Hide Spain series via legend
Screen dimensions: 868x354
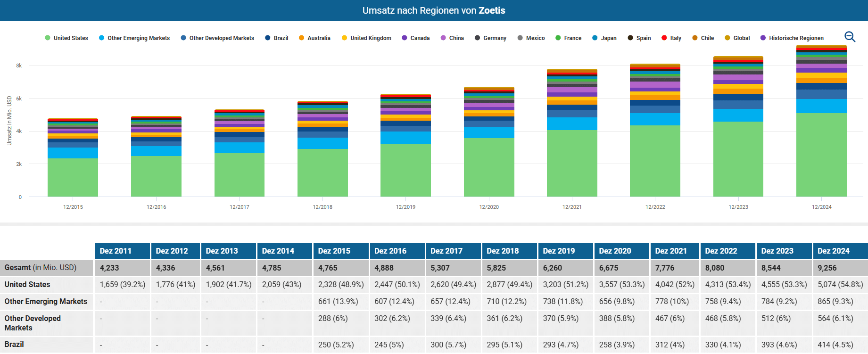coord(639,38)
